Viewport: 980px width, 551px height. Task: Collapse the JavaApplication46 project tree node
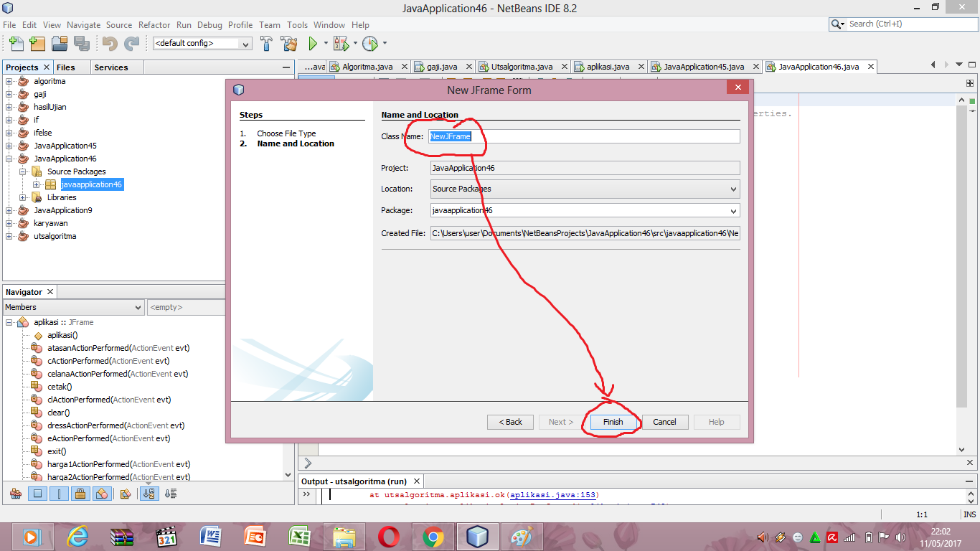click(x=7, y=158)
